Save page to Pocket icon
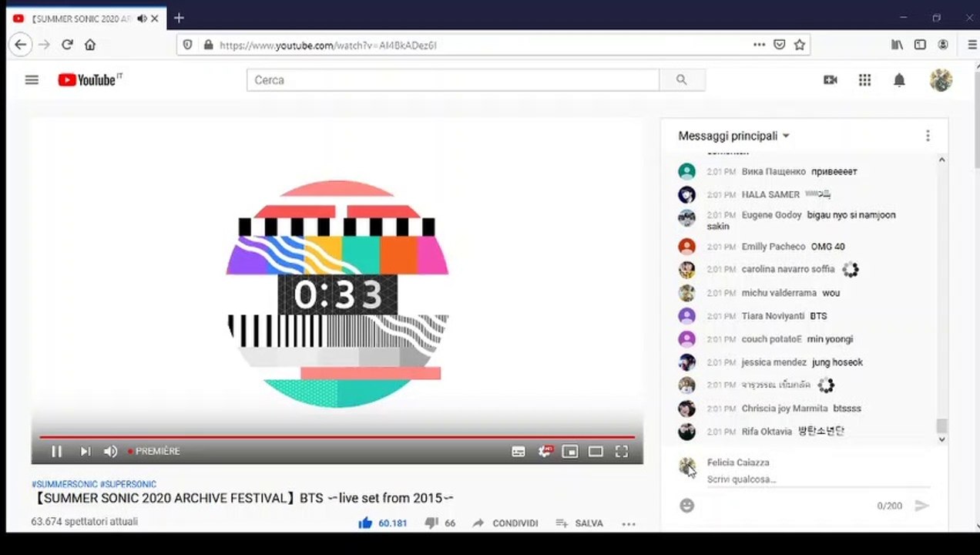This screenshot has height=555, width=980. [780, 45]
